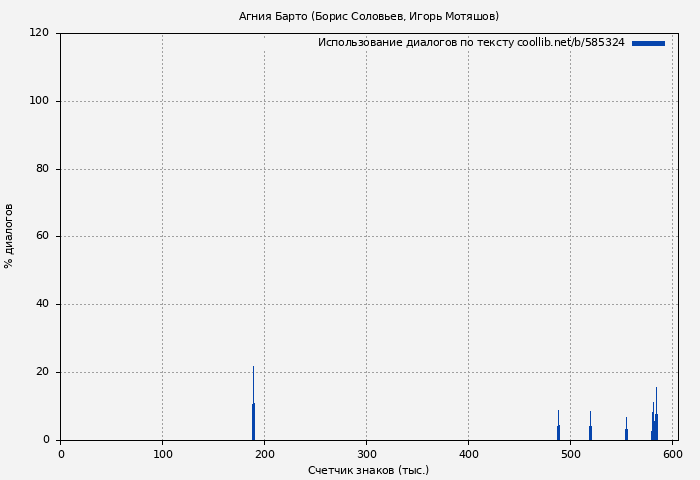700x480 pixels.
Task: Click the y-axis tick label 60
Action: point(43,237)
